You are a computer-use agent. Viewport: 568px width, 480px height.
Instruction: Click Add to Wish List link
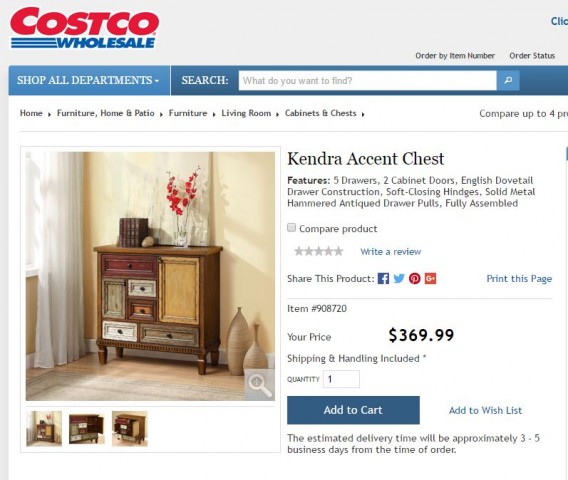click(x=485, y=410)
